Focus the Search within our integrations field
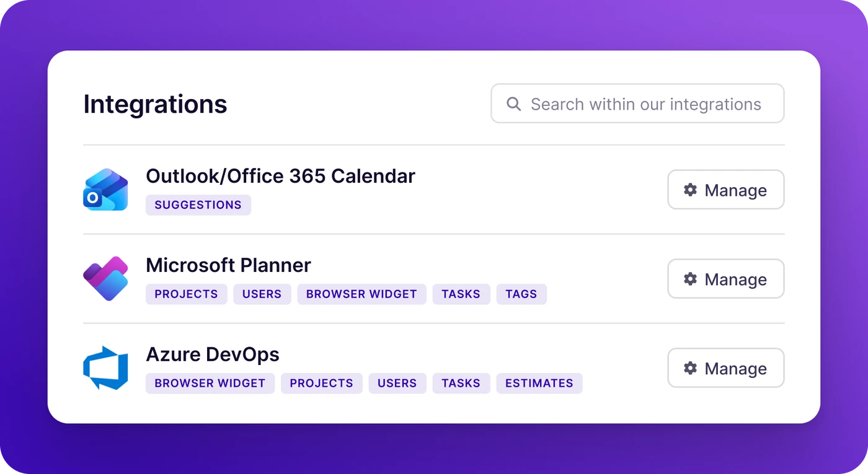This screenshot has width=868, height=474. pyautogui.click(x=637, y=103)
